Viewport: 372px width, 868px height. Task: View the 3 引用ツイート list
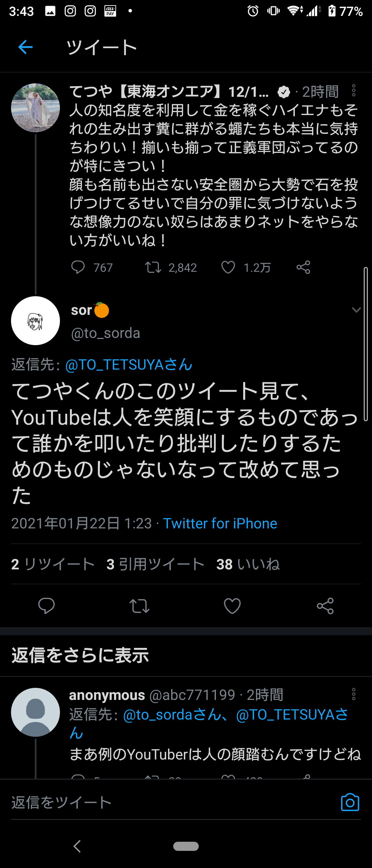pyautogui.click(x=156, y=564)
